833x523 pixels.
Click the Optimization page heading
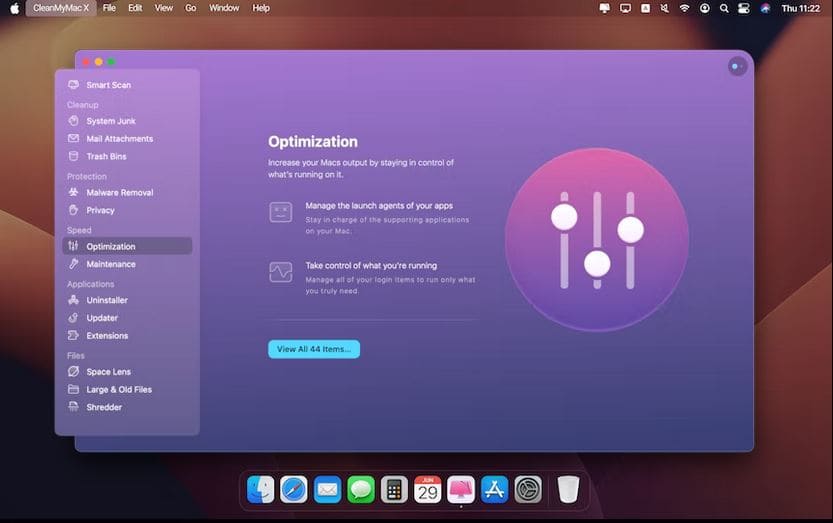pos(312,142)
